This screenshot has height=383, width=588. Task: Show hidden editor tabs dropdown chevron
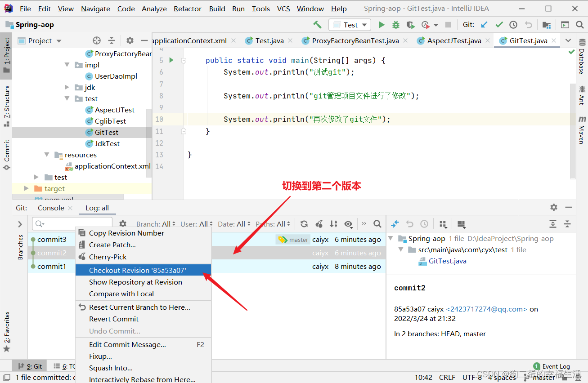(568, 40)
